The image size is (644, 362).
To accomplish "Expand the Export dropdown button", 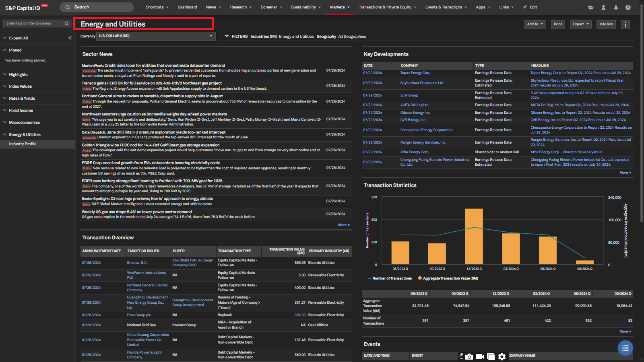I will (x=580, y=24).
